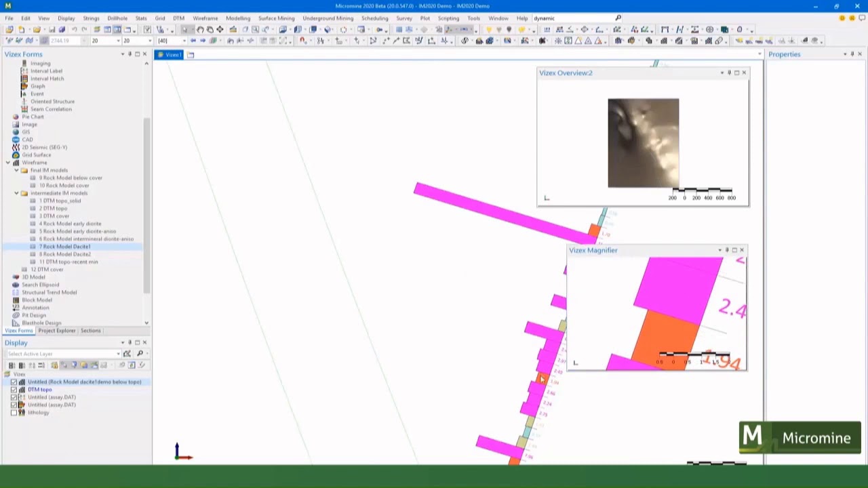This screenshot has height=488, width=868.
Task: Uncheck the upper Untitled (assay.DAT) layer
Action: 14,397
